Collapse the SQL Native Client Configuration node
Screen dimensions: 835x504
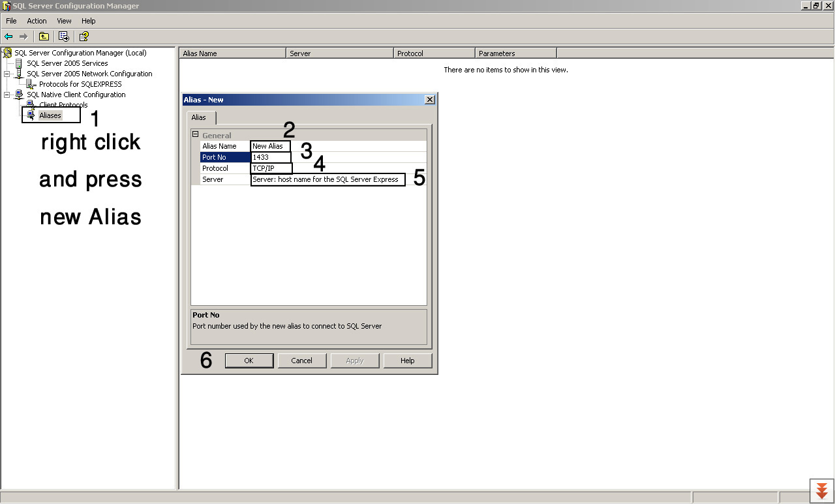point(7,95)
